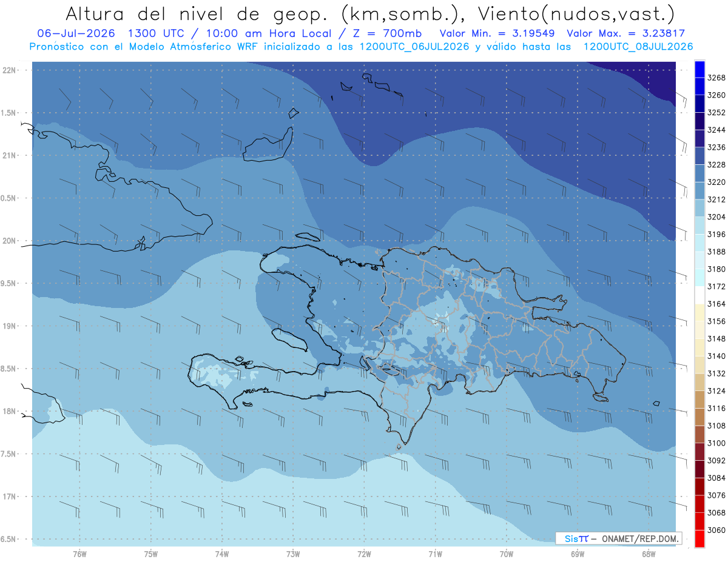Click the '3196' colorbar value

pyautogui.click(x=716, y=234)
